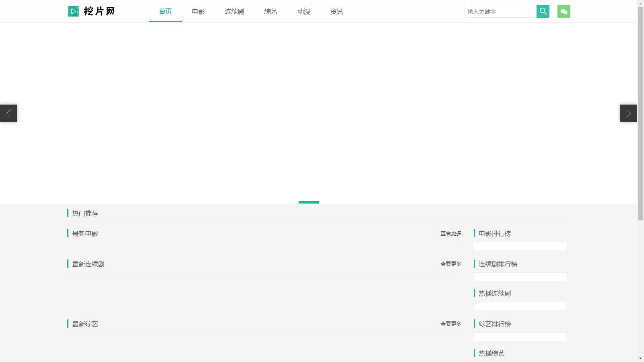The image size is (644, 362).
Task: Click 查看更多 beside 最新综艺
Action: coord(451,324)
